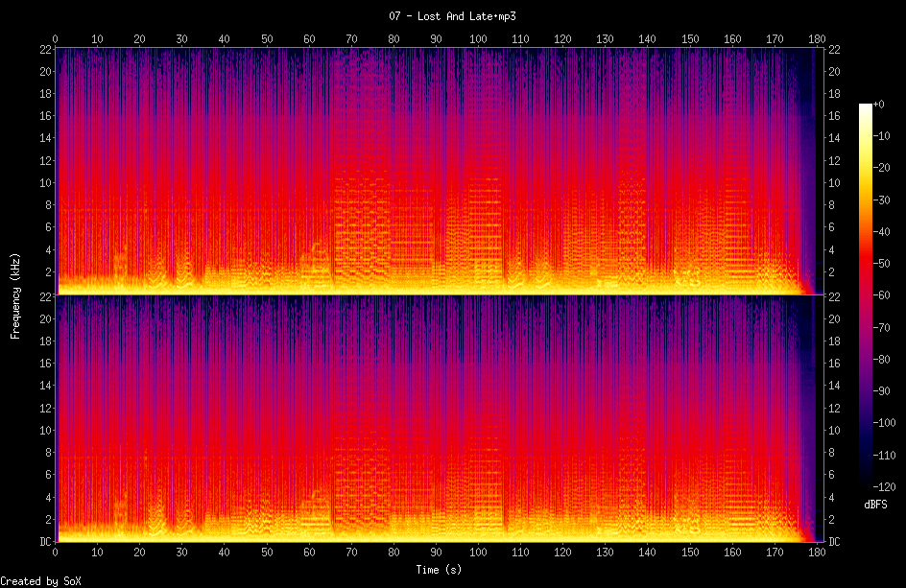
Task: Select the 180 mark on bottom time axis
Action: click(817, 553)
